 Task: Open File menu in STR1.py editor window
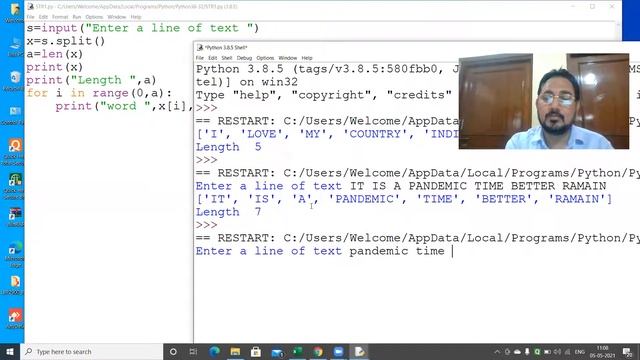tap(31, 17)
